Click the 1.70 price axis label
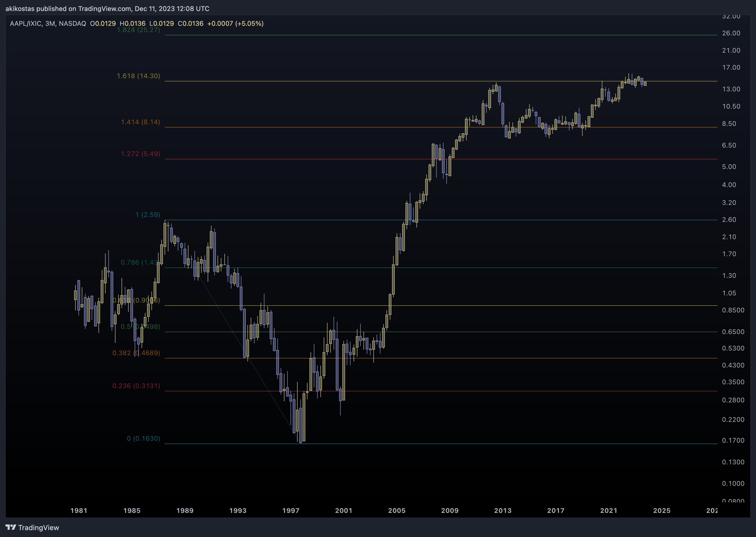 pos(729,254)
